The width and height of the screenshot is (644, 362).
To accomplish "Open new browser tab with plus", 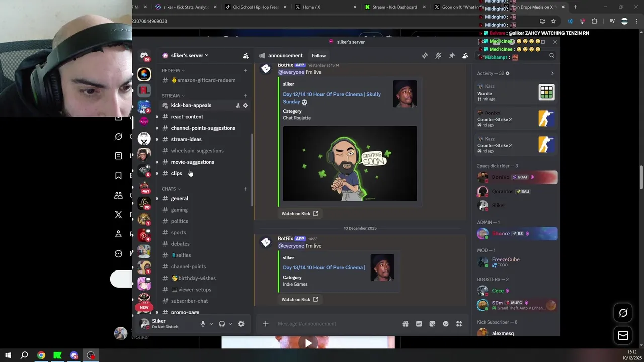I will click(575, 7).
